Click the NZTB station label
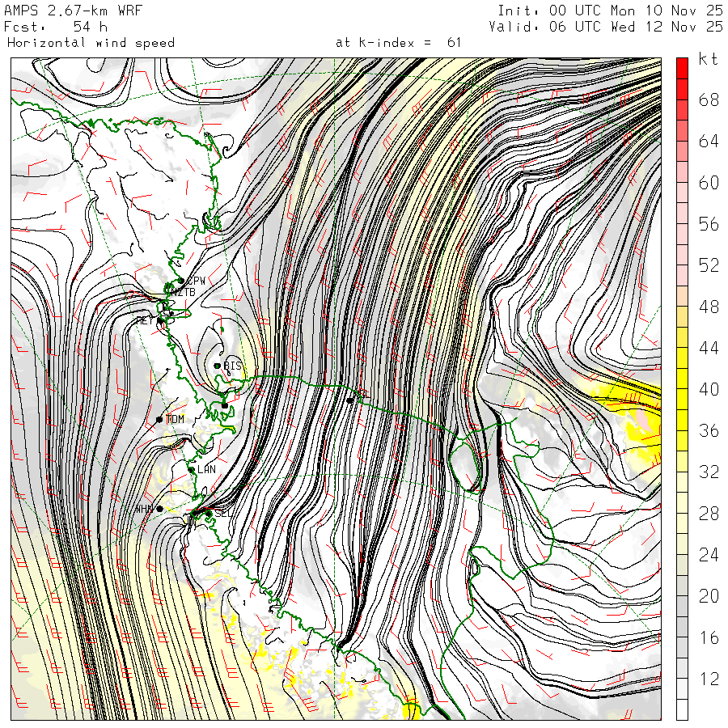 181,292
